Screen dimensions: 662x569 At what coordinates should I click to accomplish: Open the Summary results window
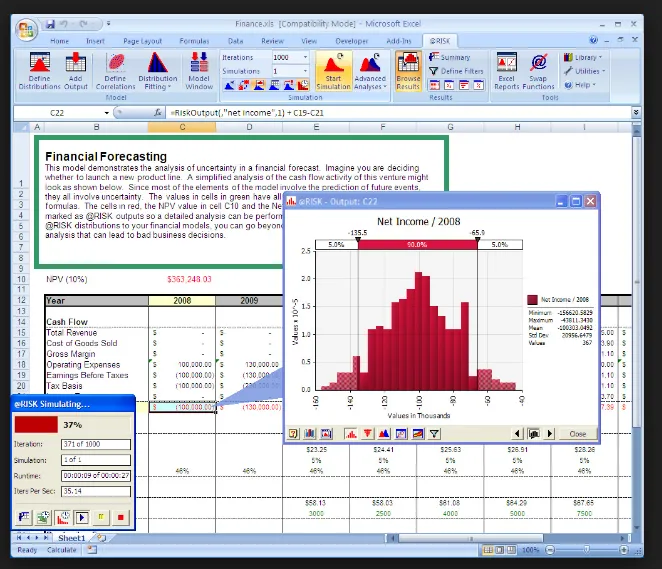[449, 57]
